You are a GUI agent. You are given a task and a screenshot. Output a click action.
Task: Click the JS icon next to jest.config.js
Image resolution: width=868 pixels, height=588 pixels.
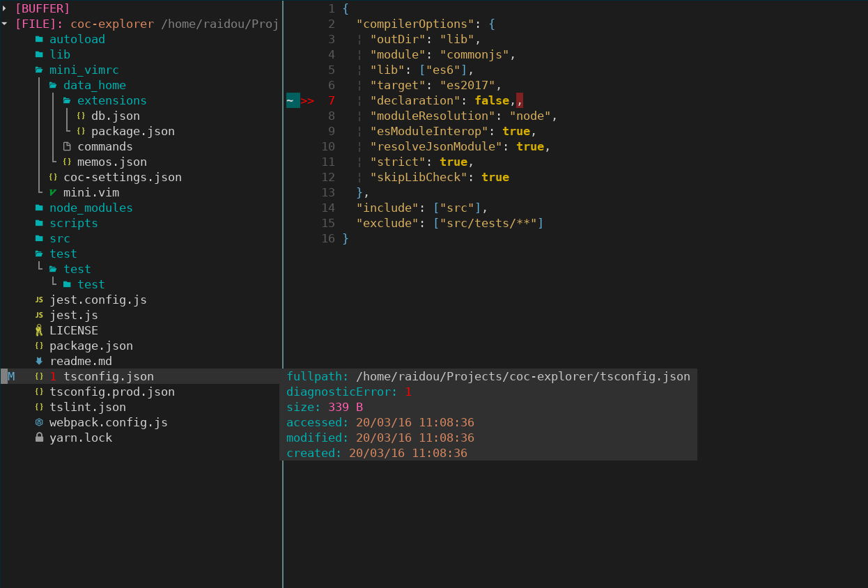[x=39, y=300]
